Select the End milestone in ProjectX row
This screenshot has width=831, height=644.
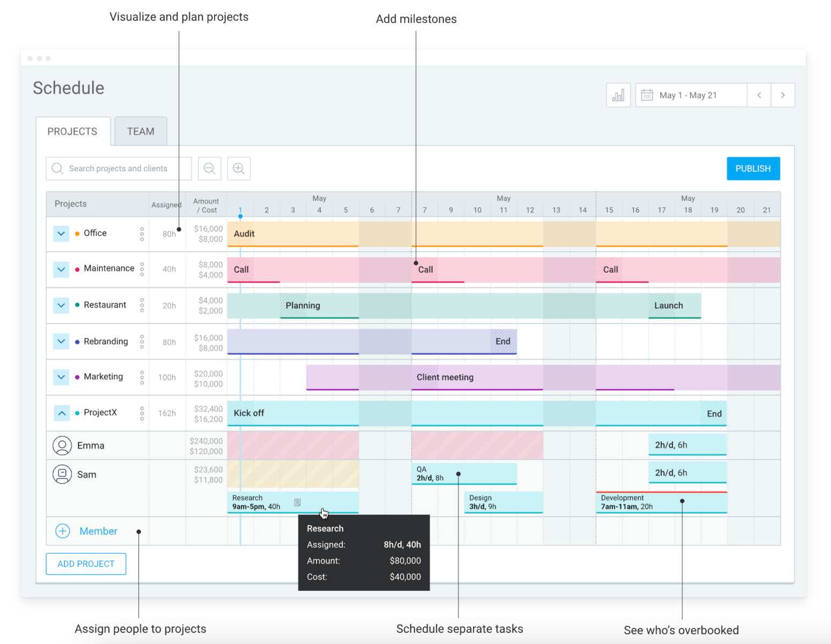click(714, 414)
